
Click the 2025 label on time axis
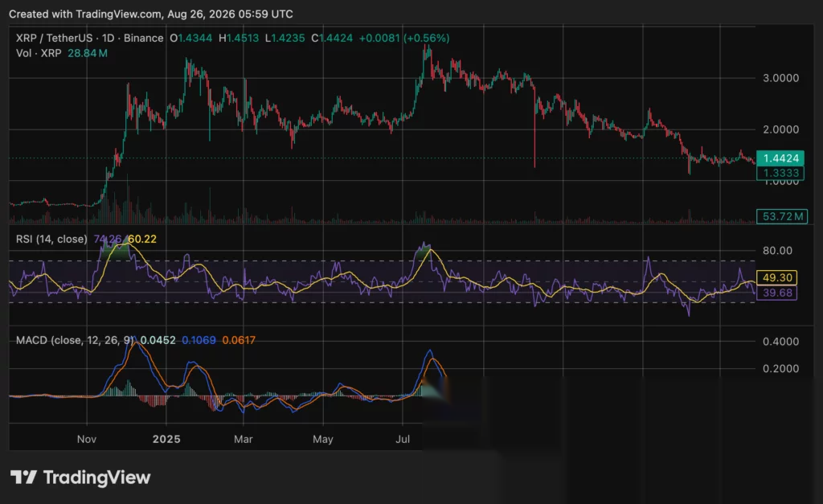click(x=166, y=439)
